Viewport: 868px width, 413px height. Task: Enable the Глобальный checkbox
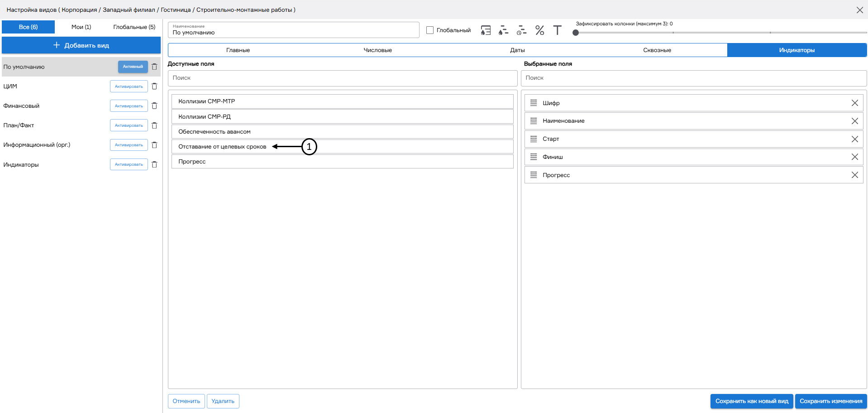click(x=429, y=30)
